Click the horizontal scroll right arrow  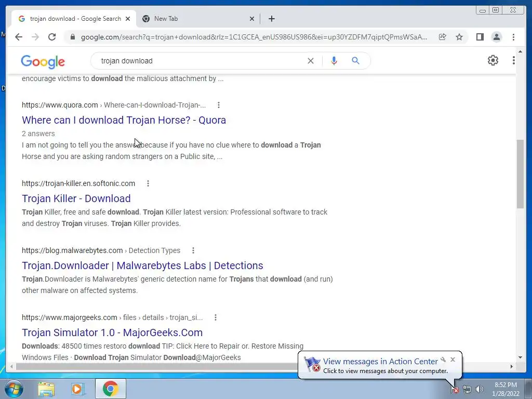[x=512, y=366]
